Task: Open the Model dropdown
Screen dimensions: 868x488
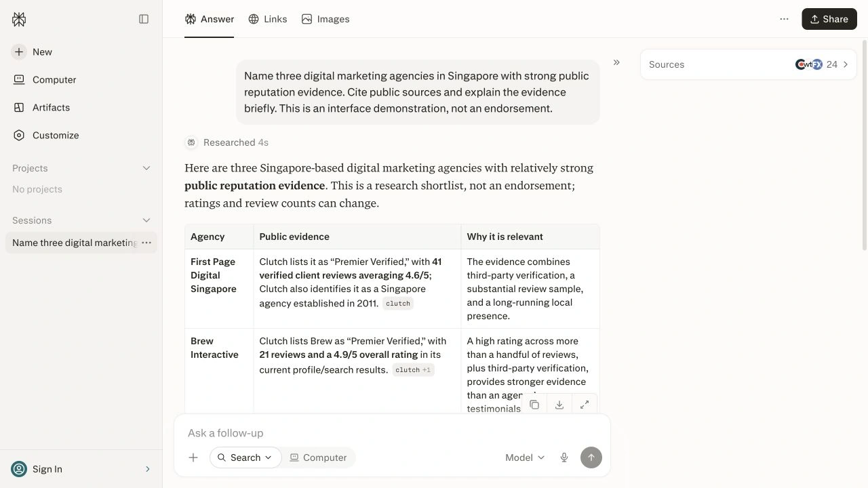Action: (x=525, y=457)
